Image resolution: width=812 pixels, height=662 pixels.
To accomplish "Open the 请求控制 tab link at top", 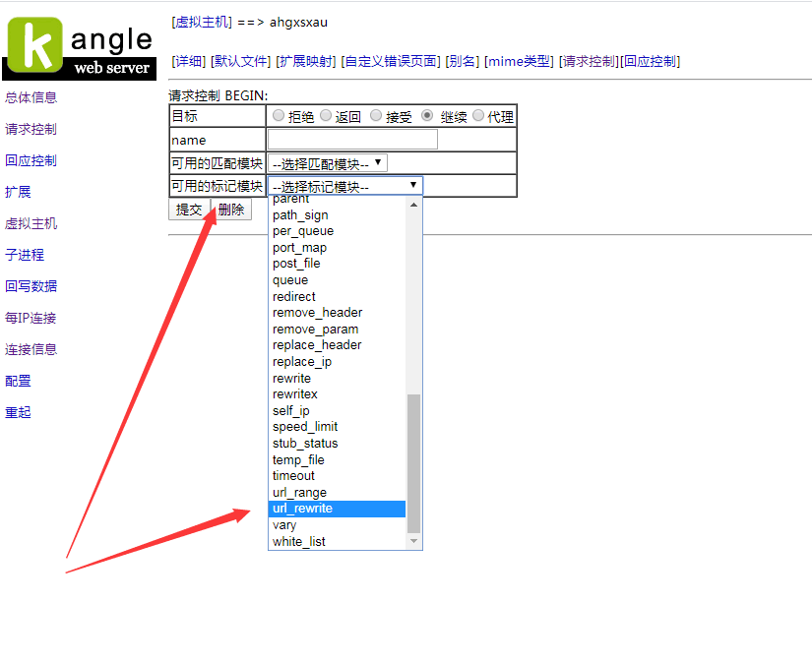I will [x=588, y=61].
